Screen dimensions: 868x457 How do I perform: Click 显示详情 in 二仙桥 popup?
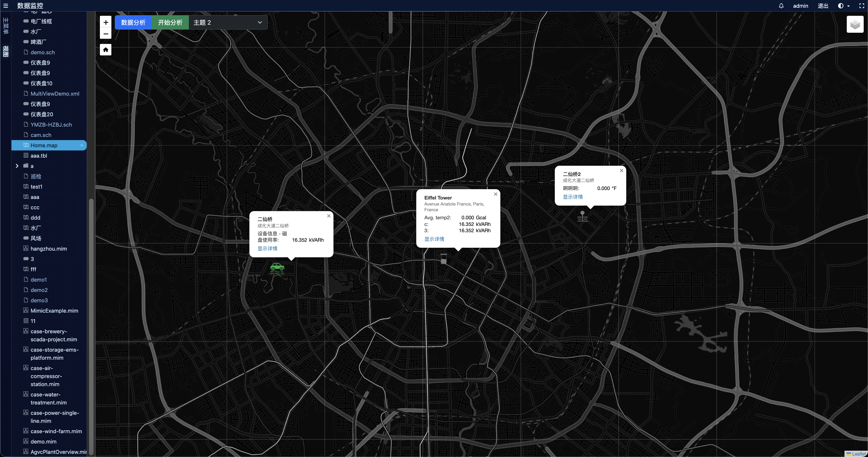(x=267, y=248)
